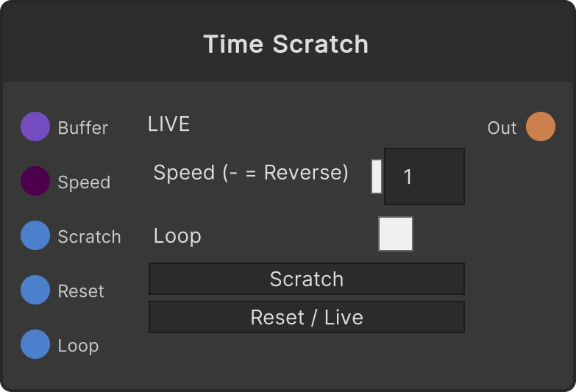Screen dimensions: 576x392
Task: Click the purple Buffer input port
Action: [x=35, y=126]
